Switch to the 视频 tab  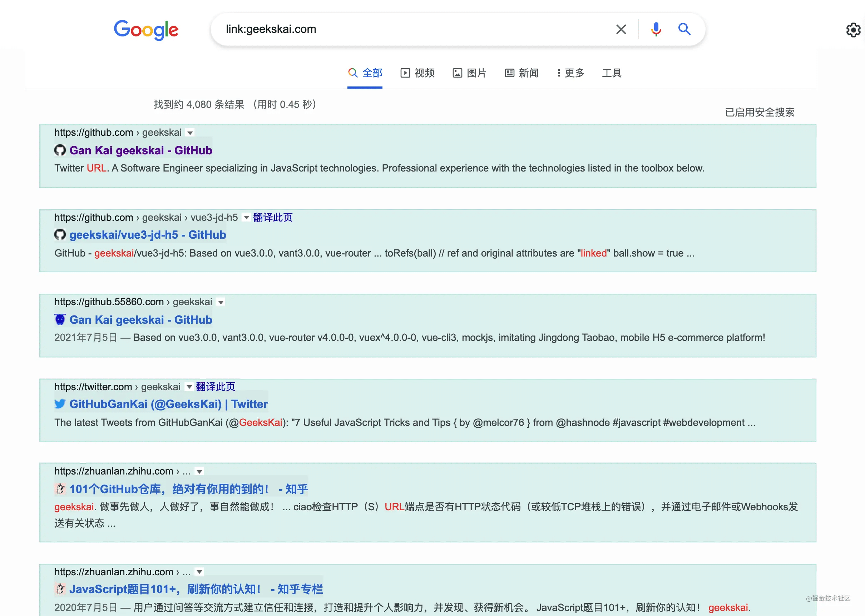tap(417, 73)
